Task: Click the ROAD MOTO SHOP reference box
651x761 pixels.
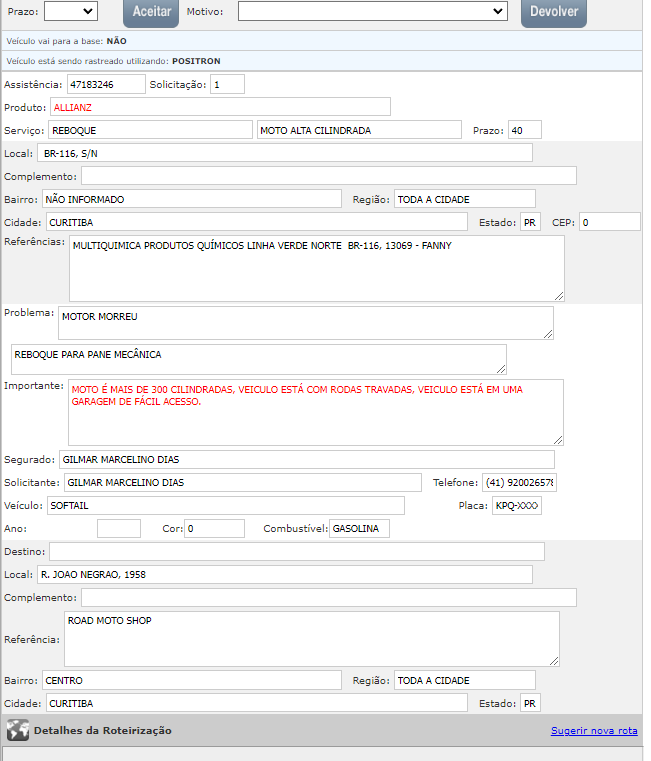Action: (x=311, y=639)
